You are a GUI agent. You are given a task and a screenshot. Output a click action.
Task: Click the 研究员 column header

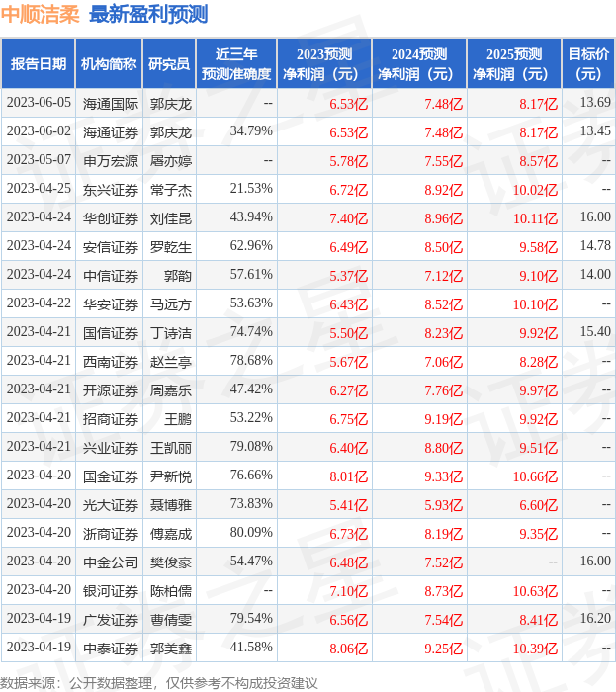169,64
